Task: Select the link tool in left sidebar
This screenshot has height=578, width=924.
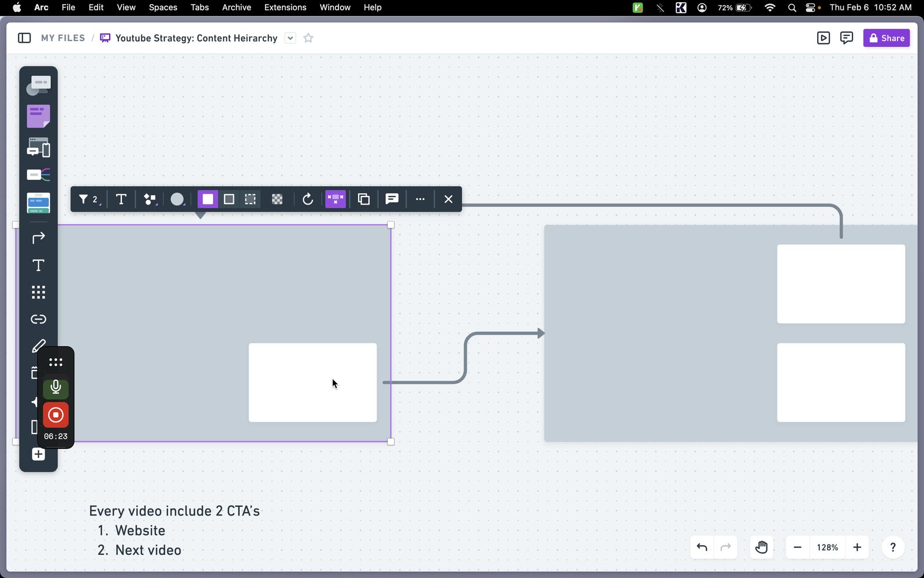Action: click(39, 319)
